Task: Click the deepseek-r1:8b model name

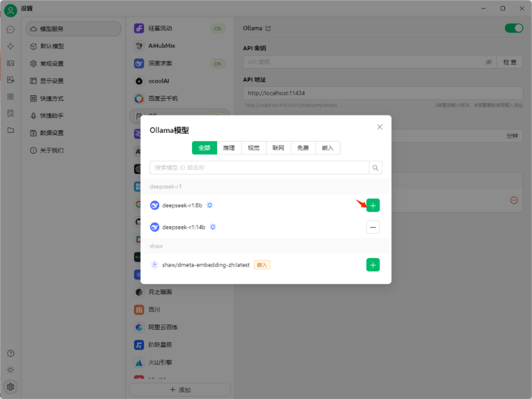Action: pyautogui.click(x=182, y=205)
